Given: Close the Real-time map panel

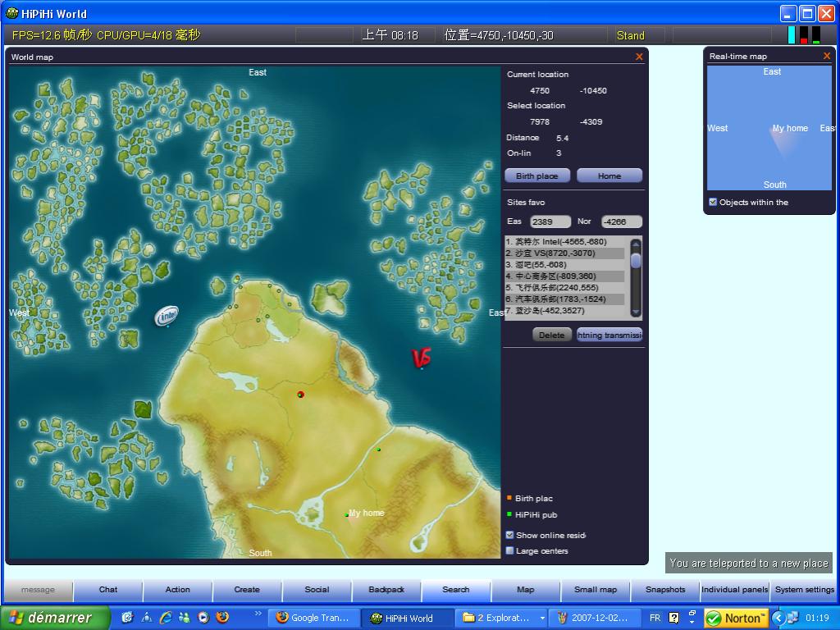Looking at the screenshot, I should tap(827, 56).
